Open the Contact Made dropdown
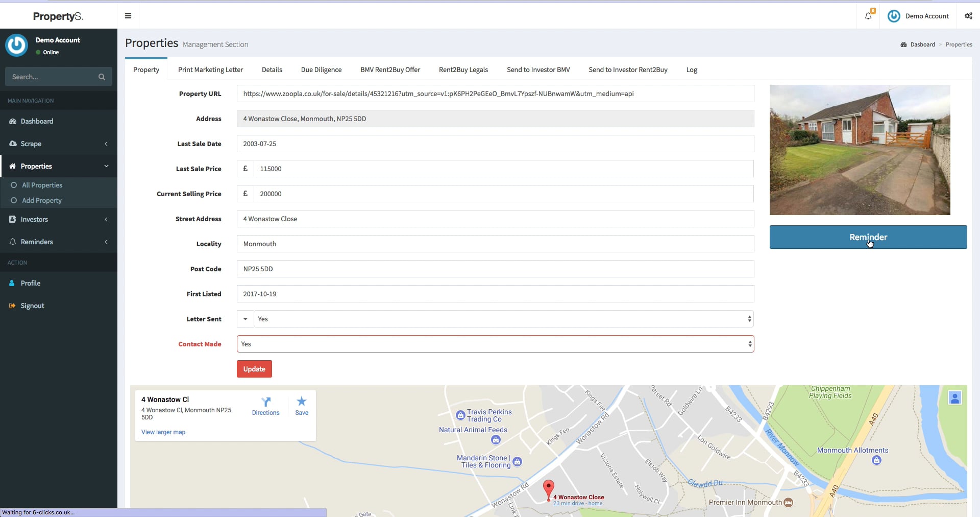 coord(496,344)
